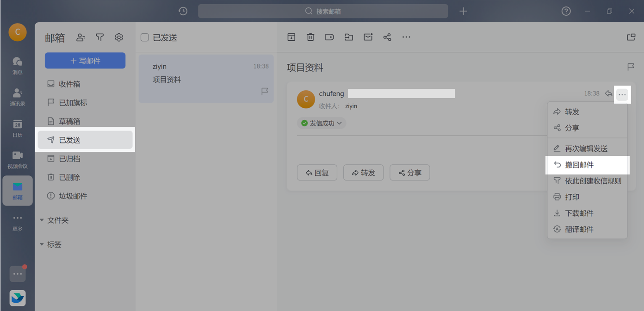
Task: Choose 下载邮件 menu item
Action: pos(587,213)
